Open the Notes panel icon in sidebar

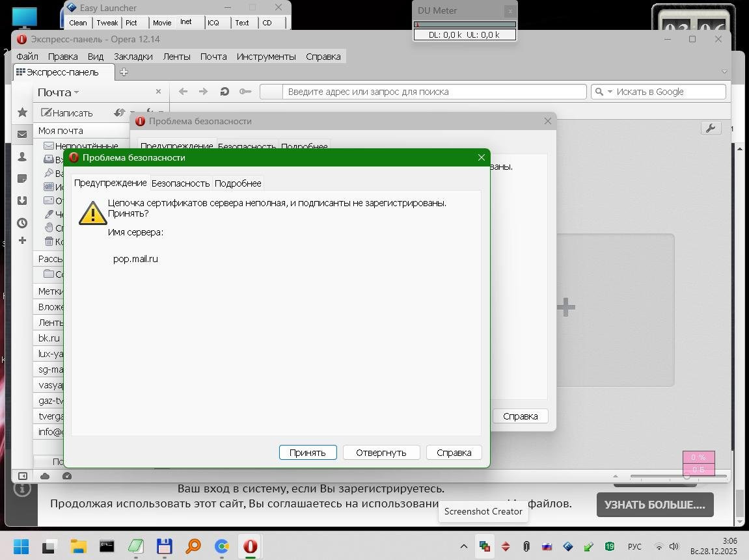coord(23,179)
